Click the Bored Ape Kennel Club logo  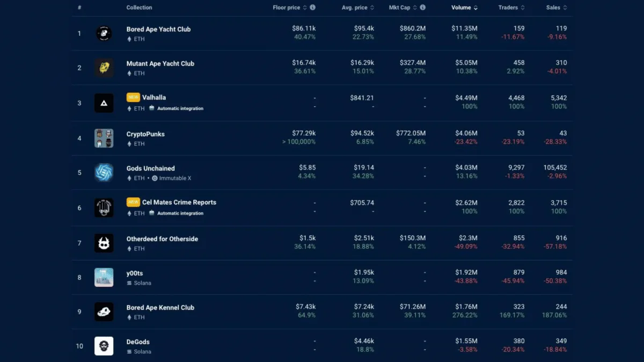104,312
